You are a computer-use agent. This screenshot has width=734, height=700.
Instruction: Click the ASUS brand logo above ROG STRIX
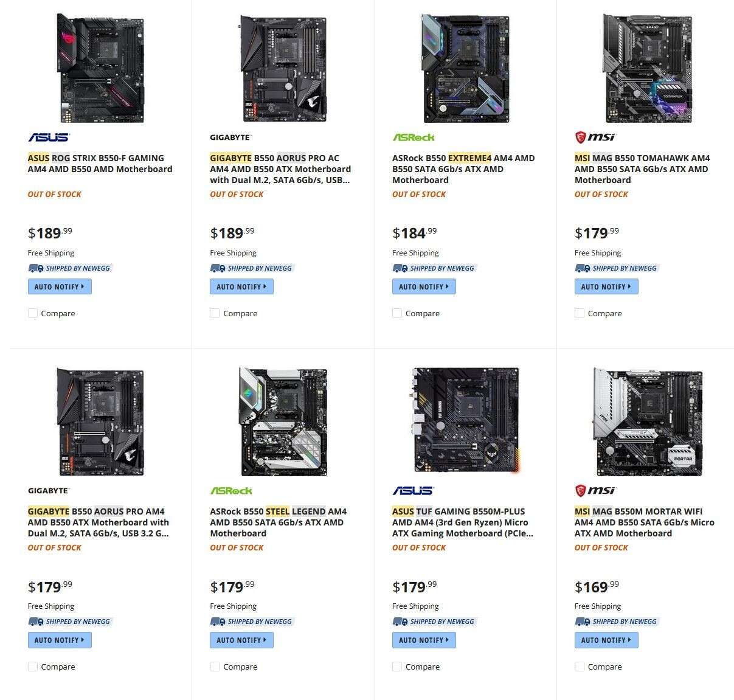point(49,137)
